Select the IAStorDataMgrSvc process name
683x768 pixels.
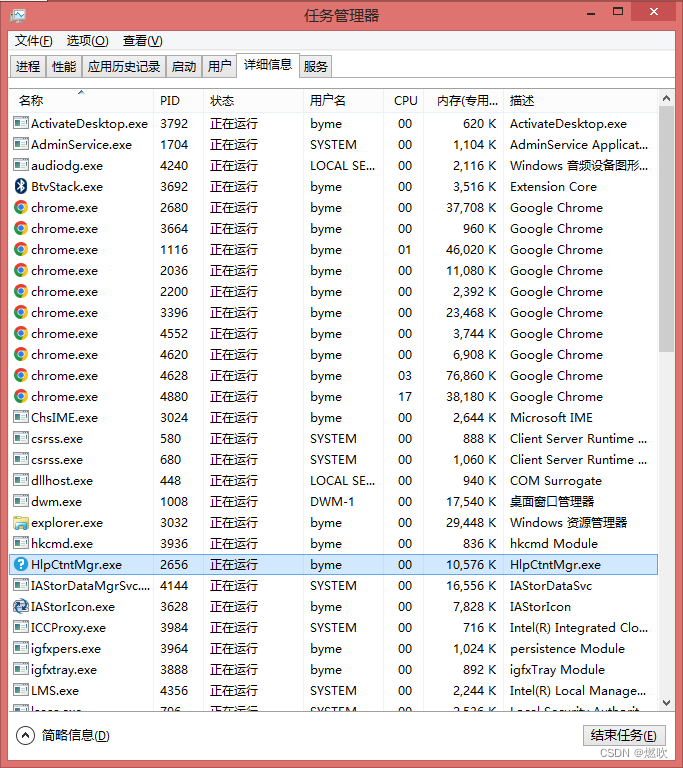(x=90, y=585)
